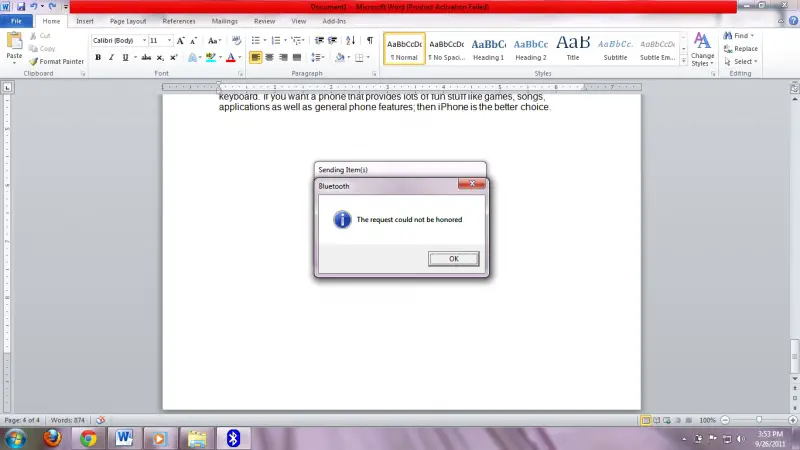Image resolution: width=800 pixels, height=450 pixels.
Task: Clear all formatting
Action: pos(236,40)
